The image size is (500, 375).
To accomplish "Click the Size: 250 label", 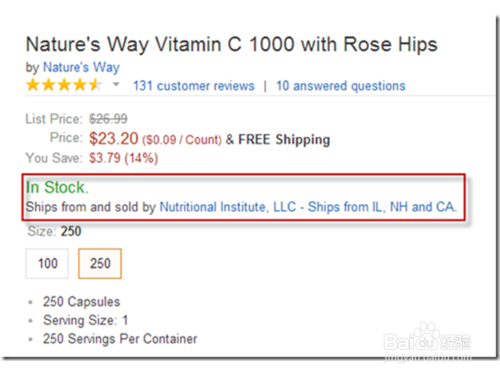I will [x=54, y=231].
